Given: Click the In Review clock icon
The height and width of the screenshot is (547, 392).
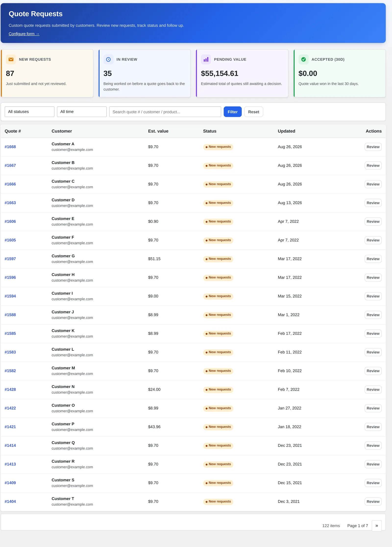Looking at the screenshot, I should tap(108, 60).
